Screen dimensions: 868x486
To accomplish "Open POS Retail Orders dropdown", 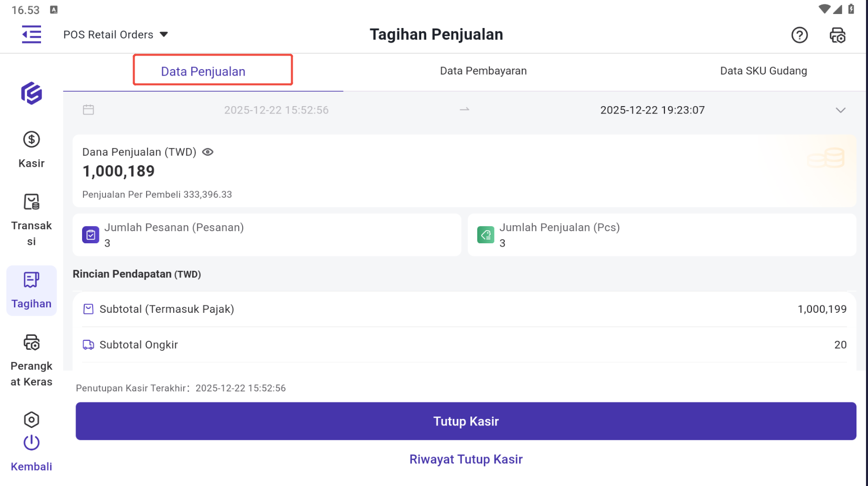I will tap(116, 35).
